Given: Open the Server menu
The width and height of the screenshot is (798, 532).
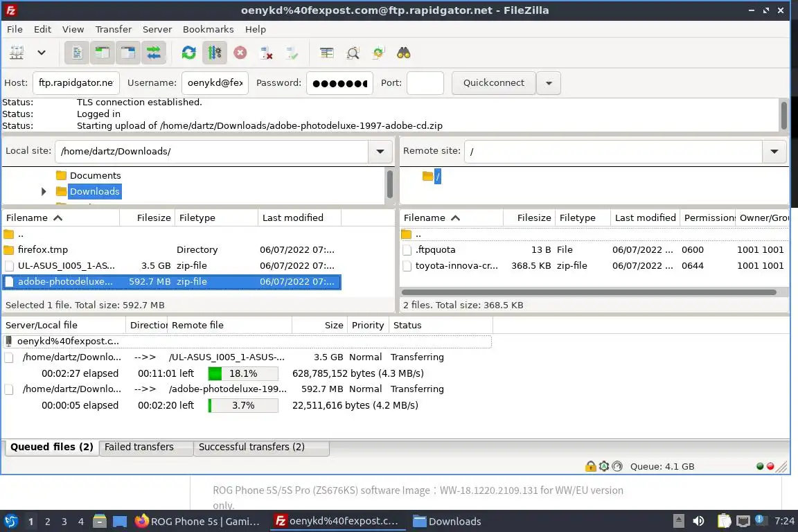Looking at the screenshot, I should (x=157, y=30).
